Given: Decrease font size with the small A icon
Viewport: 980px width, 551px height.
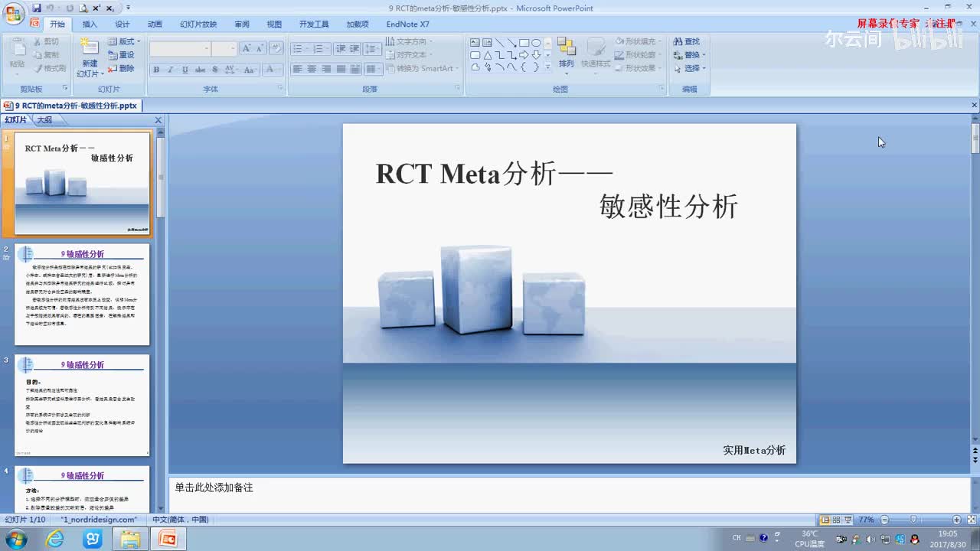Looking at the screenshot, I should coord(261,48).
